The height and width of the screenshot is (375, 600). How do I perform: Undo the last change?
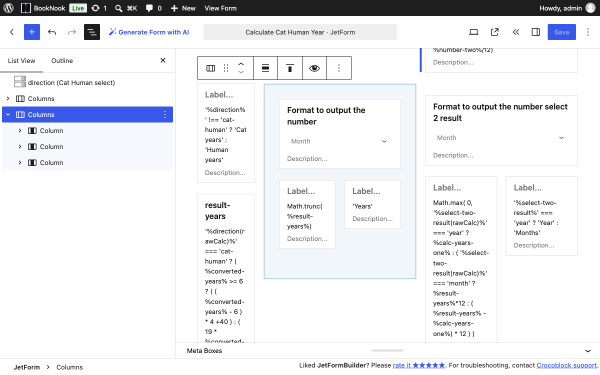pyautogui.click(x=52, y=32)
